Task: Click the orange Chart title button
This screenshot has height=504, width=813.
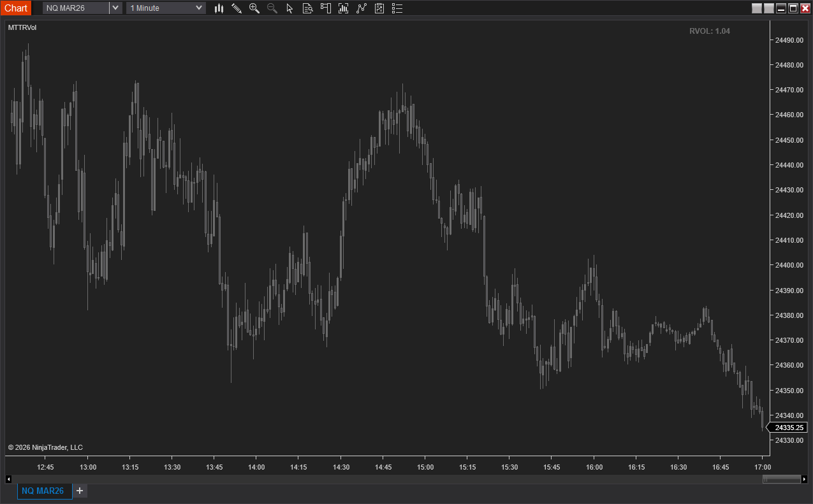Action: pos(16,8)
